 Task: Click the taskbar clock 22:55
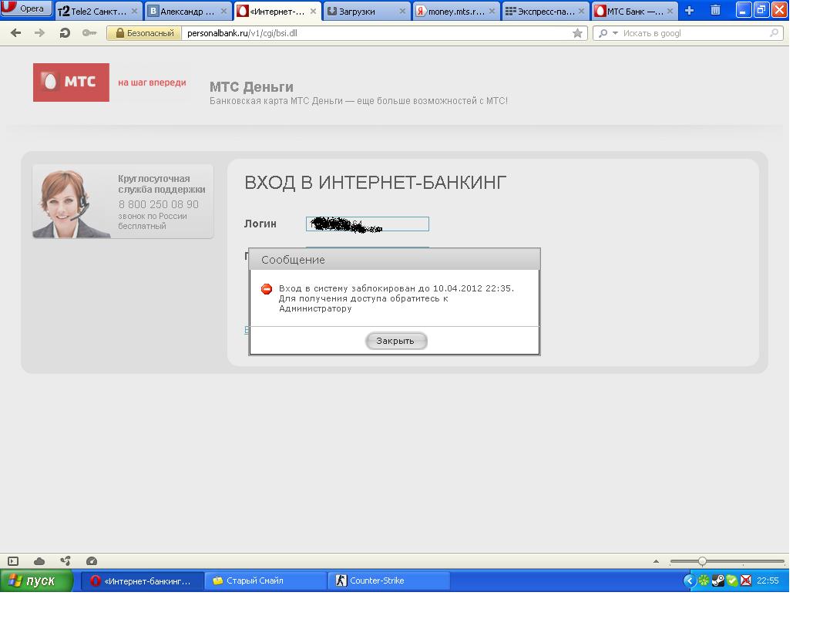click(768, 581)
